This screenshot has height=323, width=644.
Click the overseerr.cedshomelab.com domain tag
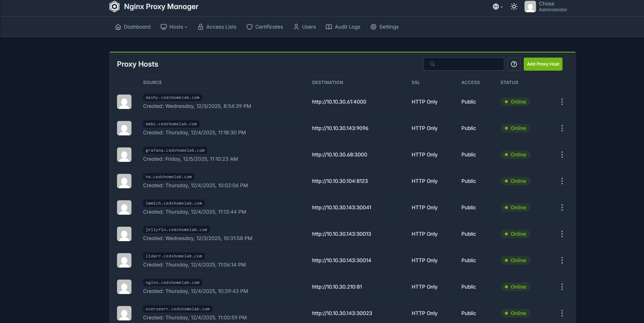(177, 309)
